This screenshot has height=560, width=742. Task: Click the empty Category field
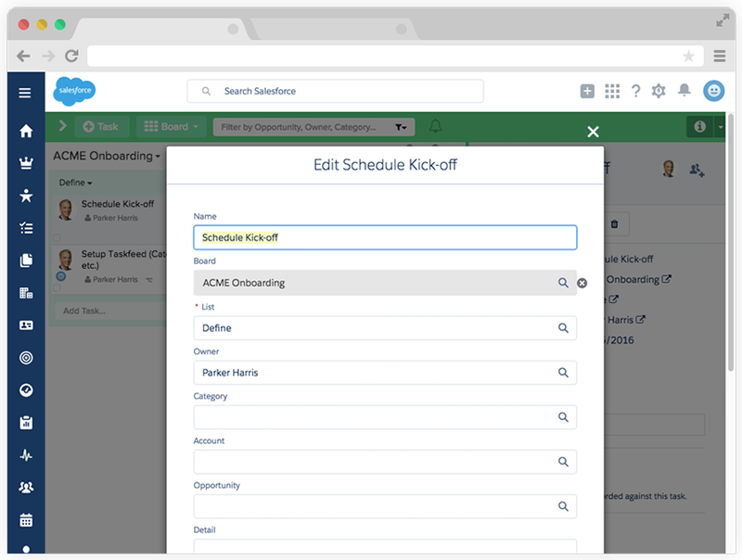pos(385,417)
